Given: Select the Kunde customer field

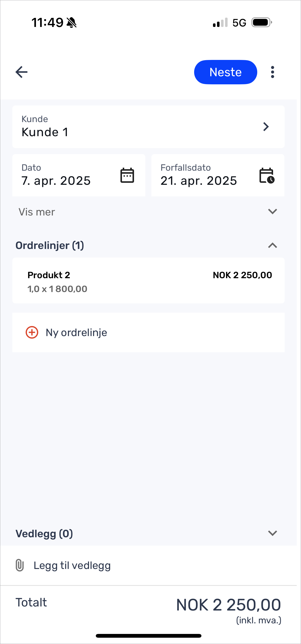Looking at the screenshot, I should pos(148,127).
